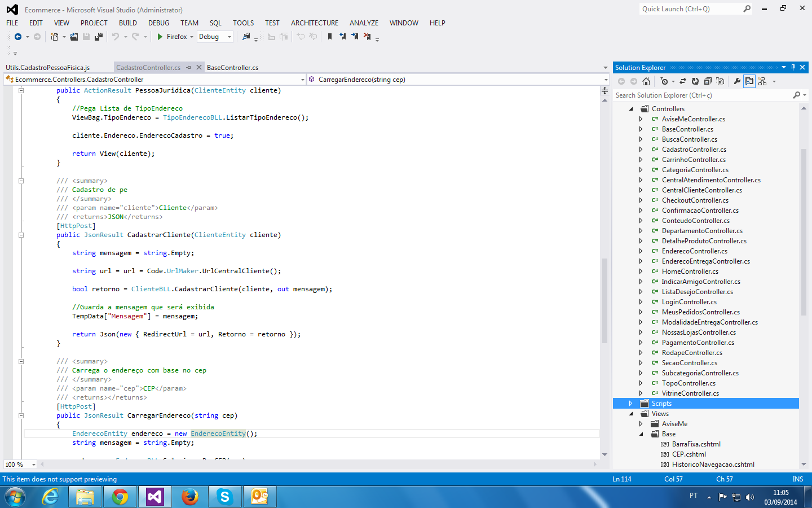Go to next bookmark via toolbar icon
The image size is (812, 508).
[x=355, y=37]
